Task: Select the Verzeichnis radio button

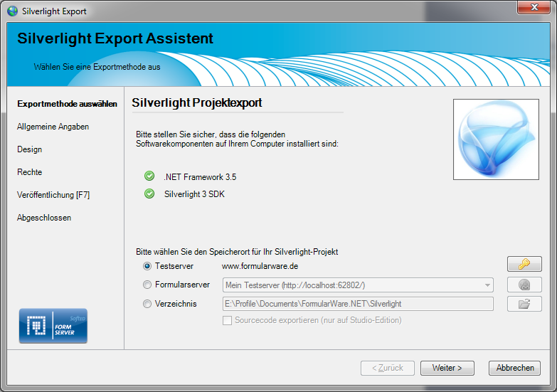Action: point(147,304)
